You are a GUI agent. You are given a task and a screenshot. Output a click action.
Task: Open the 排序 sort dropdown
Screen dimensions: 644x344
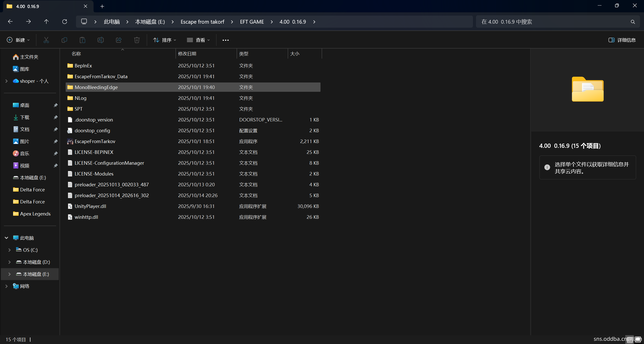tap(165, 40)
